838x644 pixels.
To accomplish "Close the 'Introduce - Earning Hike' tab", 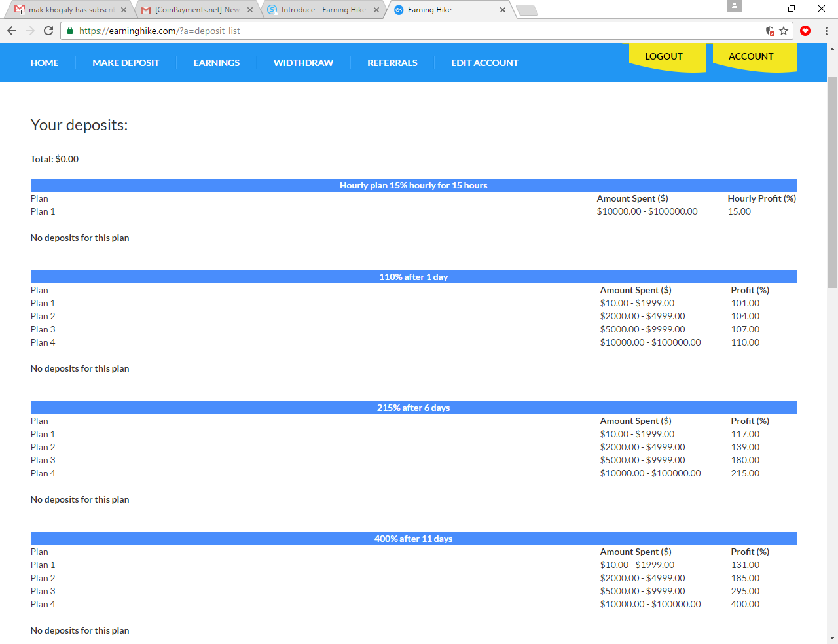I will [x=376, y=10].
